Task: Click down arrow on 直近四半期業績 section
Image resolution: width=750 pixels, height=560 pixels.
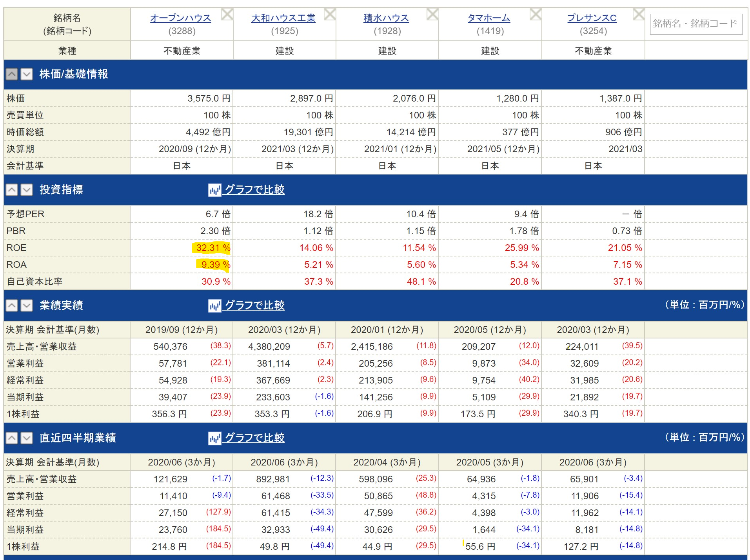Action: pos(27,438)
